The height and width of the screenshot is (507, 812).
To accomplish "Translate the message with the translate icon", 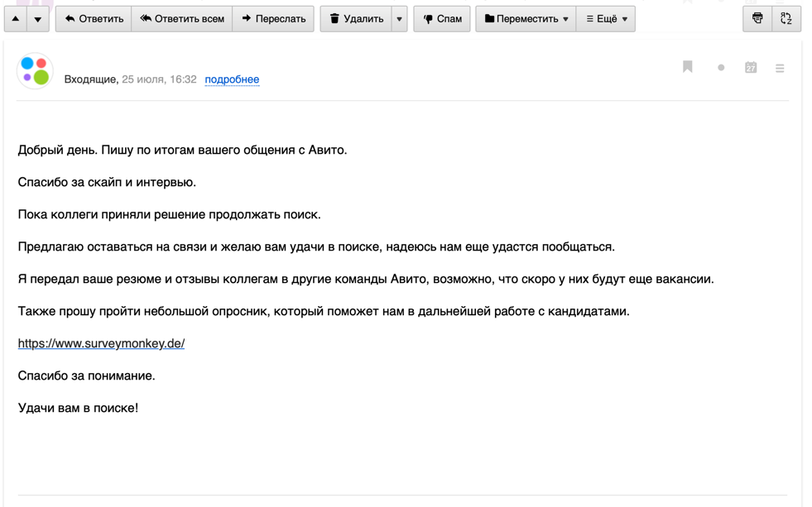I will coord(786,17).
